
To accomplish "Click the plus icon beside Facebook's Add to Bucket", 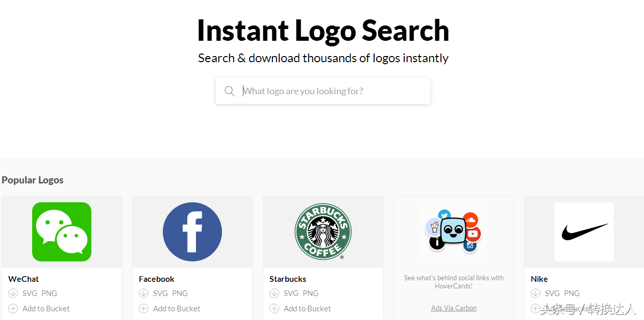I will point(144,308).
